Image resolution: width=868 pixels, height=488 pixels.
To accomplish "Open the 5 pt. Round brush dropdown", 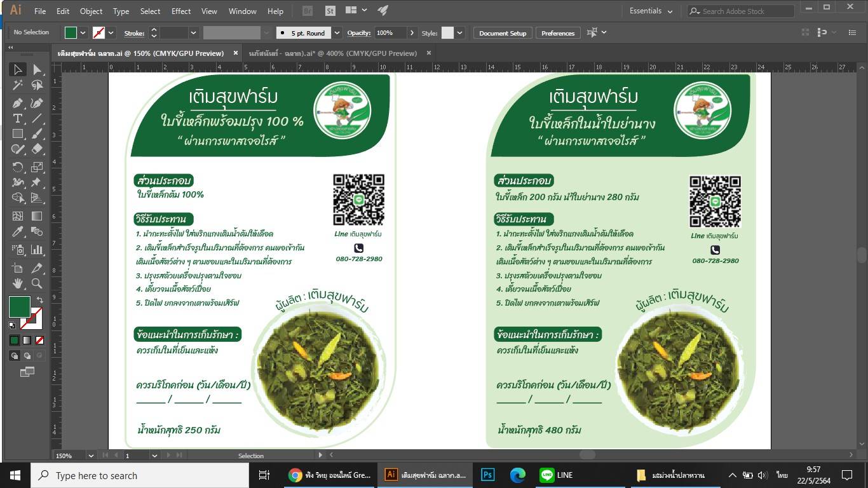I will 337,32.
